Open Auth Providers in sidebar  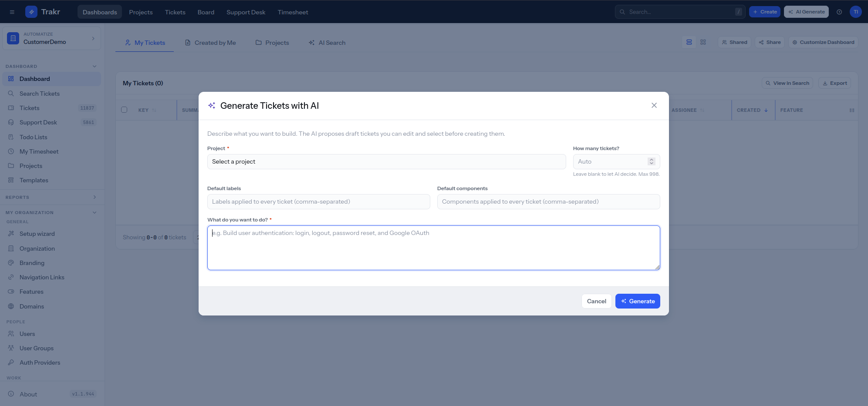[51, 362]
